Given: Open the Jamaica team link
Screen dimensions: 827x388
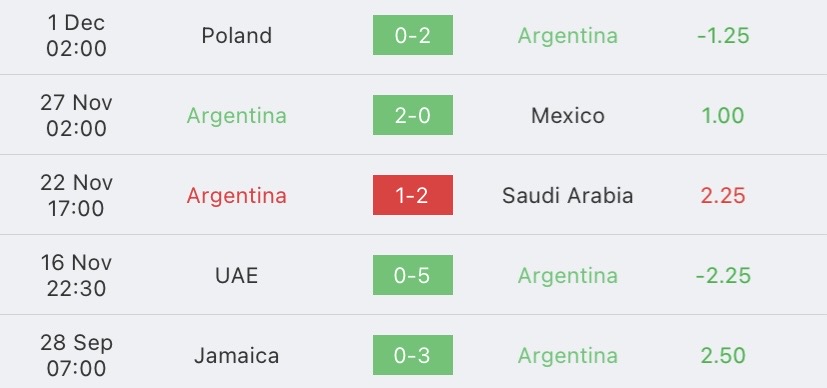Looking at the screenshot, I should 237,356.
